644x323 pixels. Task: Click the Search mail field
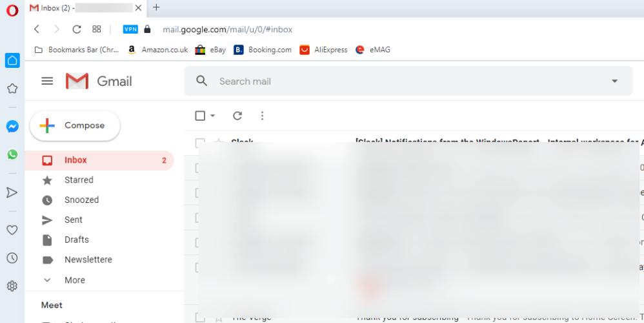pyautogui.click(x=408, y=81)
